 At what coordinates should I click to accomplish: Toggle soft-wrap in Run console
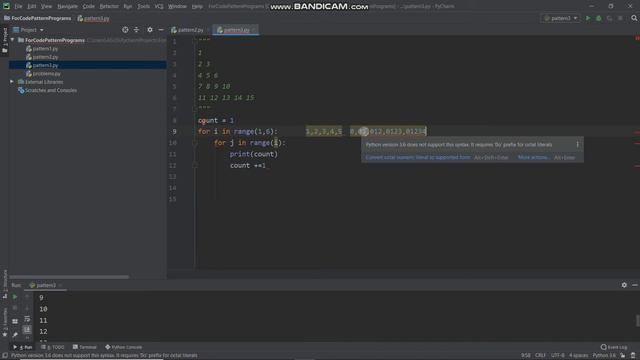click(x=27, y=319)
